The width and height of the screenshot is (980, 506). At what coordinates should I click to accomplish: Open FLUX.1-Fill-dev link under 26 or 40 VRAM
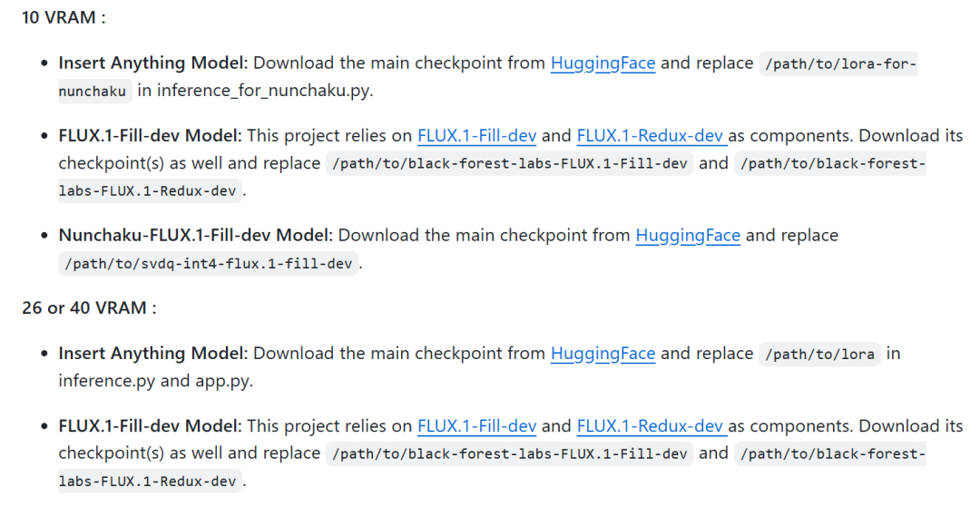click(476, 426)
